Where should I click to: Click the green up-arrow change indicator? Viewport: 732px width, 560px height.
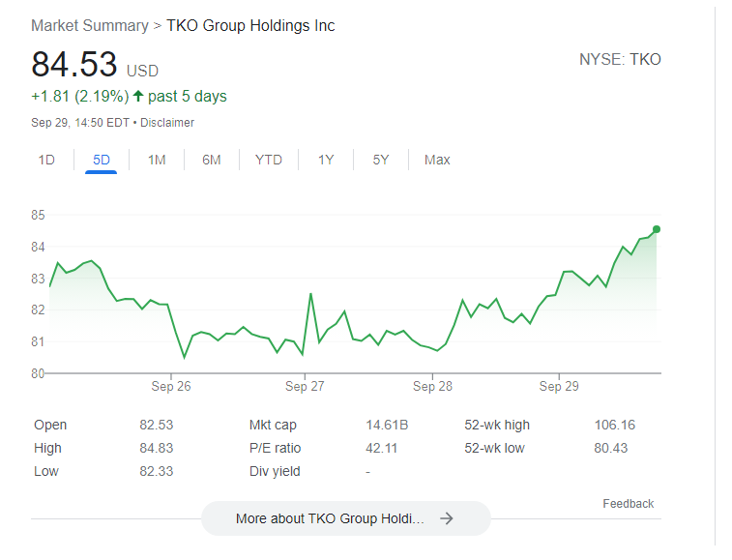click(x=138, y=96)
